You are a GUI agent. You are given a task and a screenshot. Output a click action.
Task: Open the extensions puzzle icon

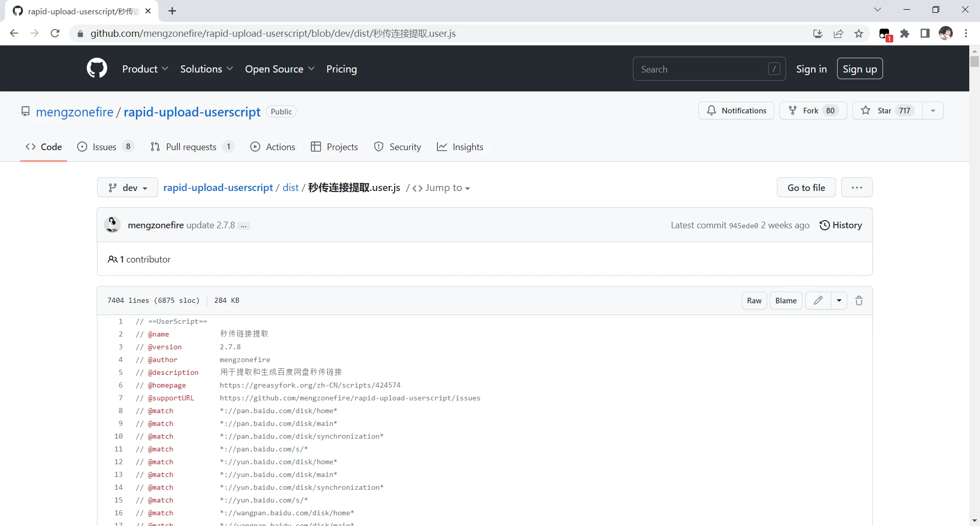(905, 34)
